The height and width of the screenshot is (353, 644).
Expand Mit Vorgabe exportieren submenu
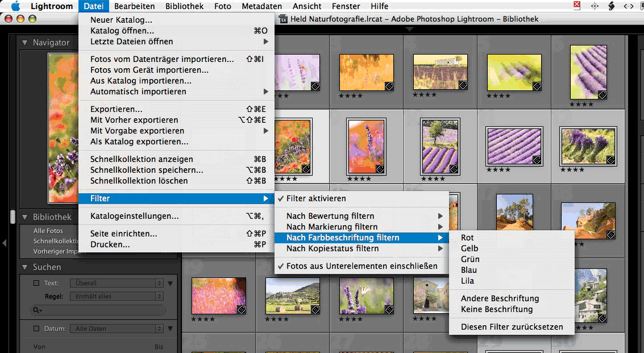coord(176,131)
